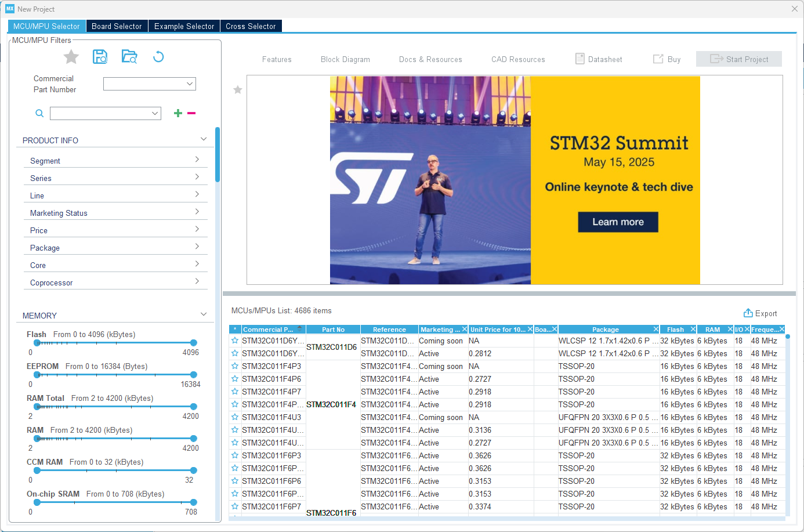Close the Frequency column with its X
804x532 pixels.
[782, 330]
